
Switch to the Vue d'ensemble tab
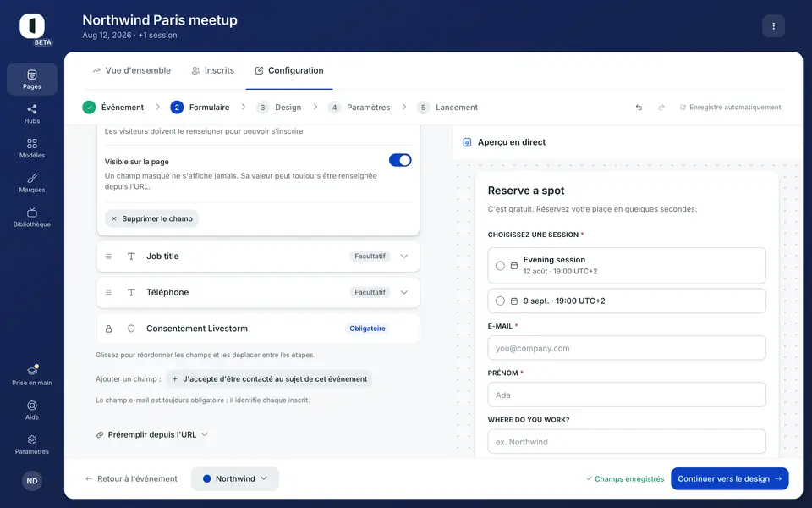click(132, 70)
